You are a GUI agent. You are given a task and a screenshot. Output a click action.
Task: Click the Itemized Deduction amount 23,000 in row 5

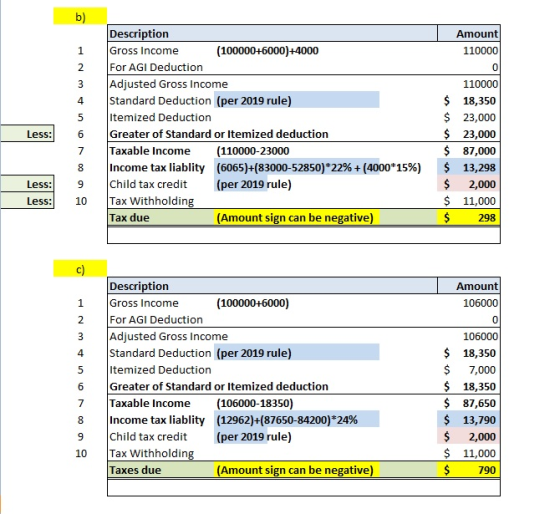click(469, 118)
